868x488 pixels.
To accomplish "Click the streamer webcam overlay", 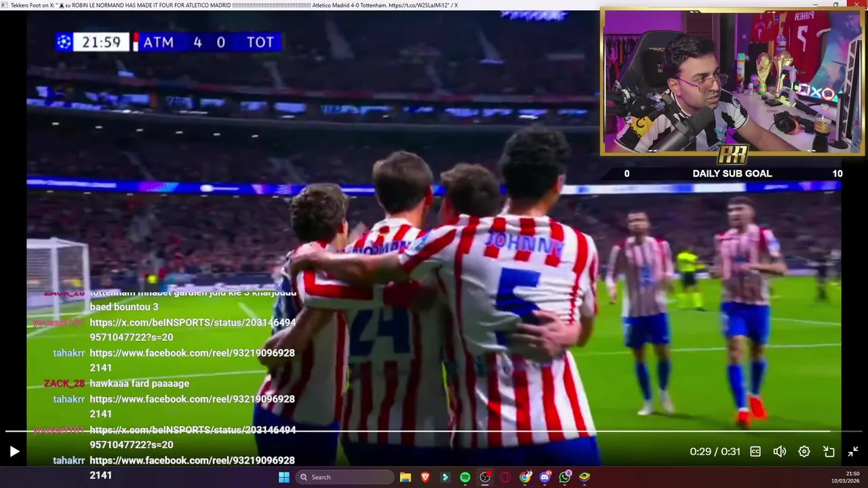I will point(732,81).
